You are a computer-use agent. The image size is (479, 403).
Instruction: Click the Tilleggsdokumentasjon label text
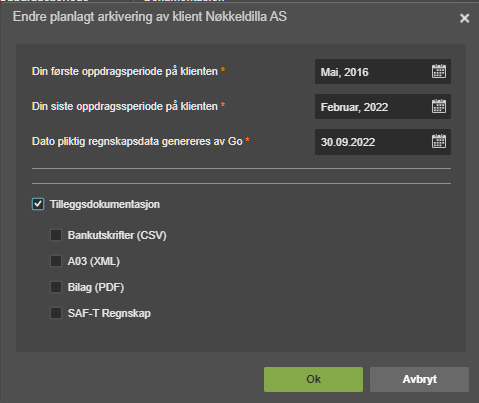pyautogui.click(x=105, y=204)
